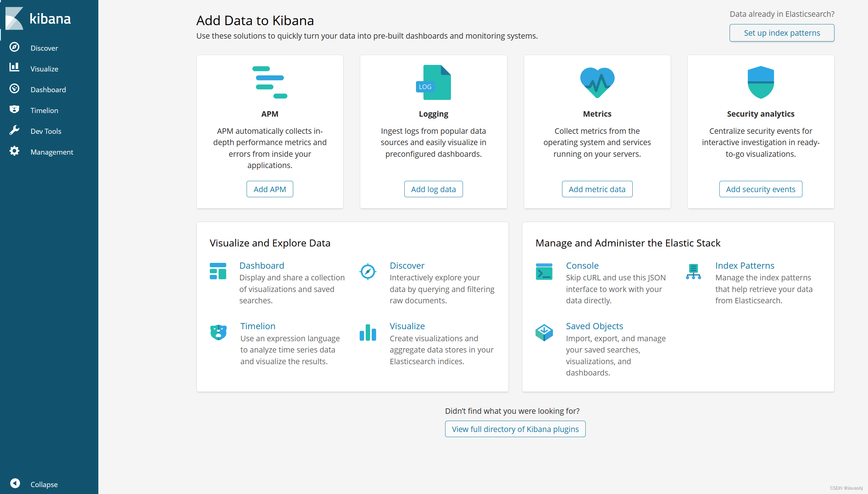Click Add metric data button
The width and height of the screenshot is (868, 494).
[597, 189]
